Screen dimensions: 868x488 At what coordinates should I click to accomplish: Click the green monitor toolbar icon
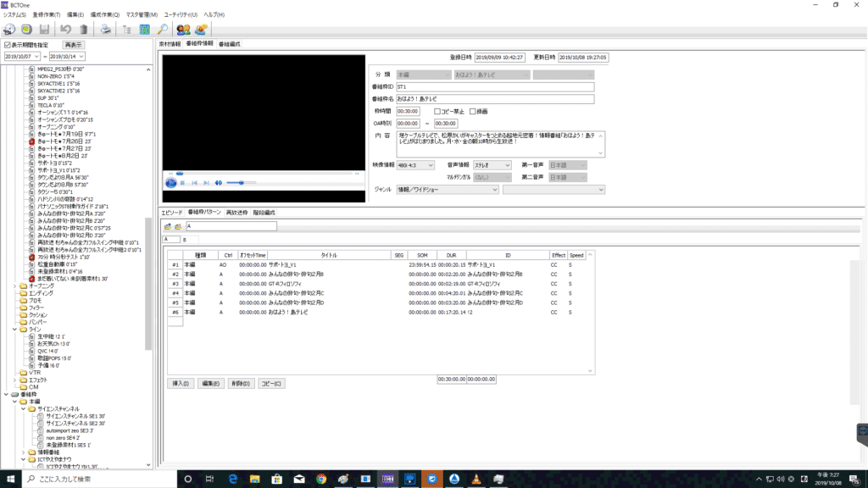[26, 30]
